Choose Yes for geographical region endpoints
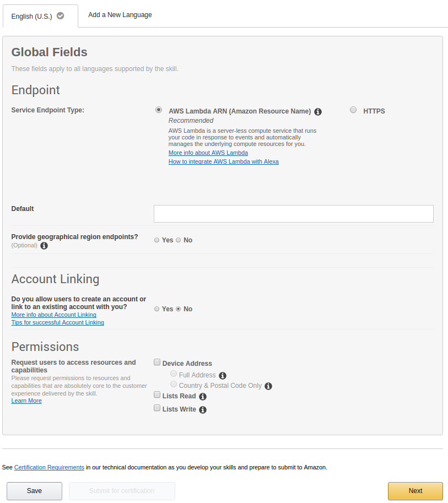448x503 pixels. (157, 240)
